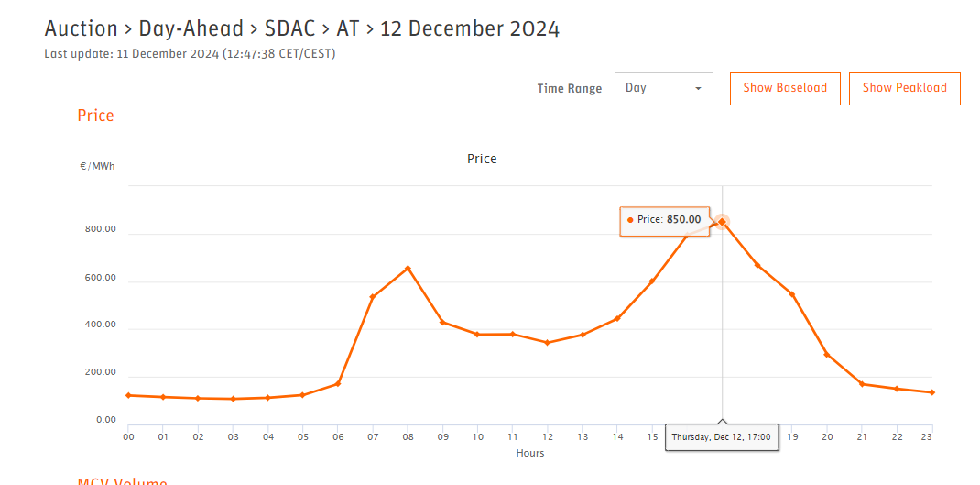
Task: Click the data marker at hour 09
Action: coord(442,323)
